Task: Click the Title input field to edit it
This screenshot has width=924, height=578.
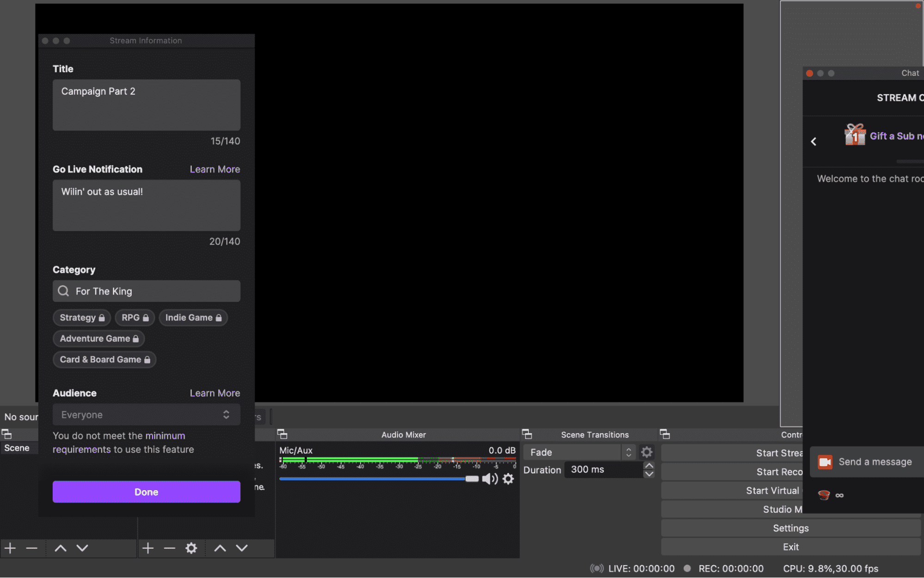Action: [147, 105]
